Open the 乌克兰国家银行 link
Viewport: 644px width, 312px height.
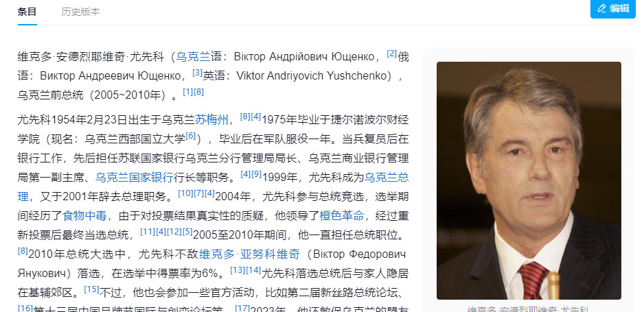click(x=135, y=178)
